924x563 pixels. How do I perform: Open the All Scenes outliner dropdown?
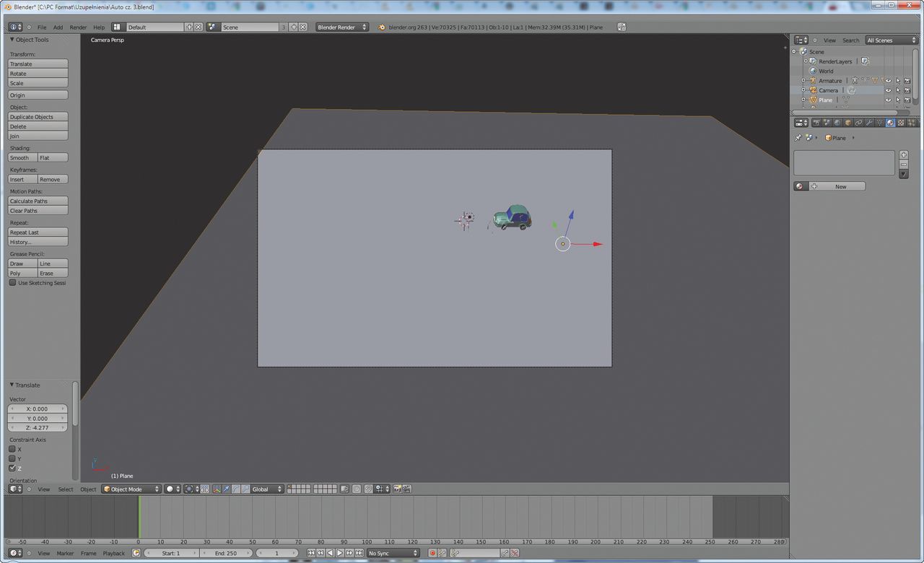[x=892, y=40]
